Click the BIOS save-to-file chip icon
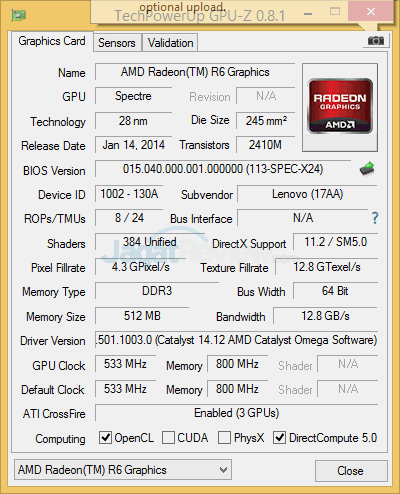This screenshot has height=494, width=400. click(367, 169)
